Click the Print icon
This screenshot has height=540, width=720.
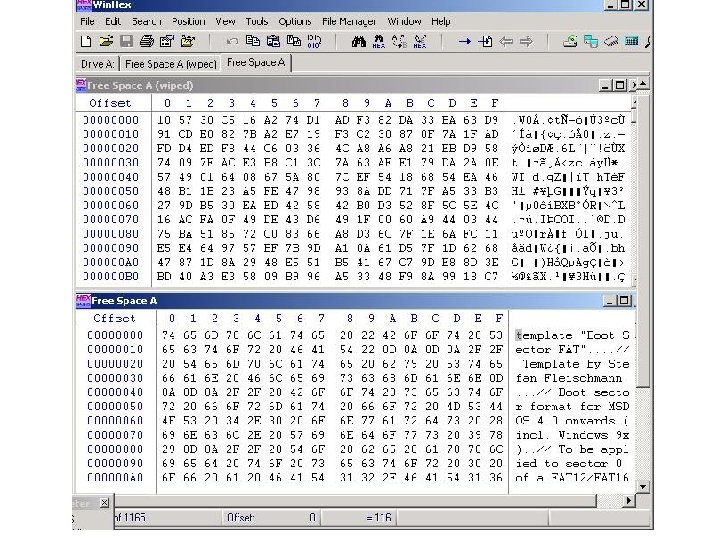tap(146, 41)
